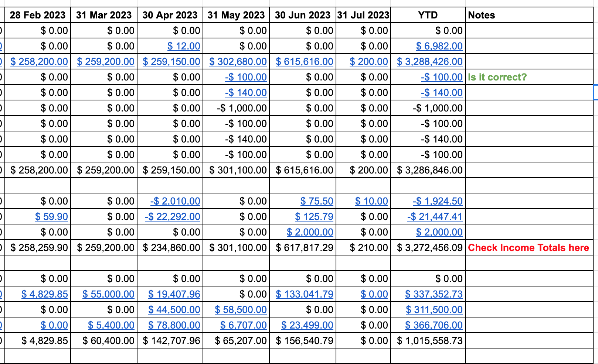Select the 31 Mar 2023 column header cell
The width and height of the screenshot is (598, 364).
tap(104, 15)
